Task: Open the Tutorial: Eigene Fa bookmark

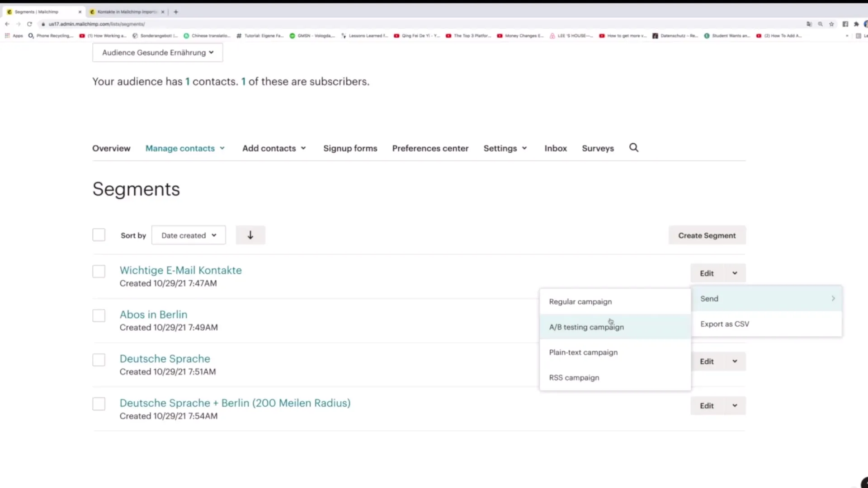Action: (x=260, y=36)
